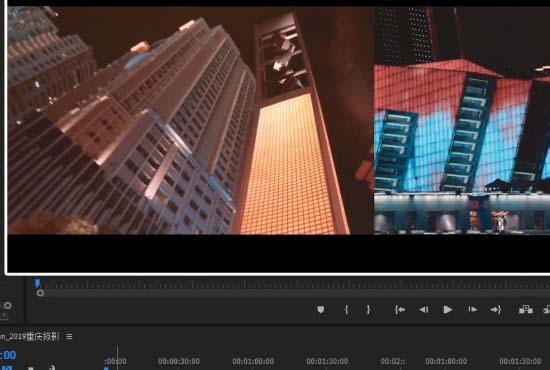Click the Lift button in the monitor

click(526, 310)
